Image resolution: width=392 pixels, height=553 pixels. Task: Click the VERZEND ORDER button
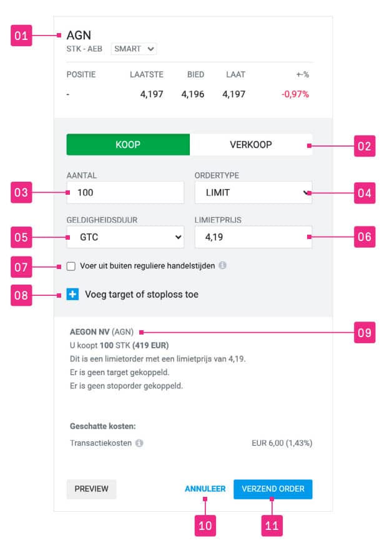click(x=273, y=489)
